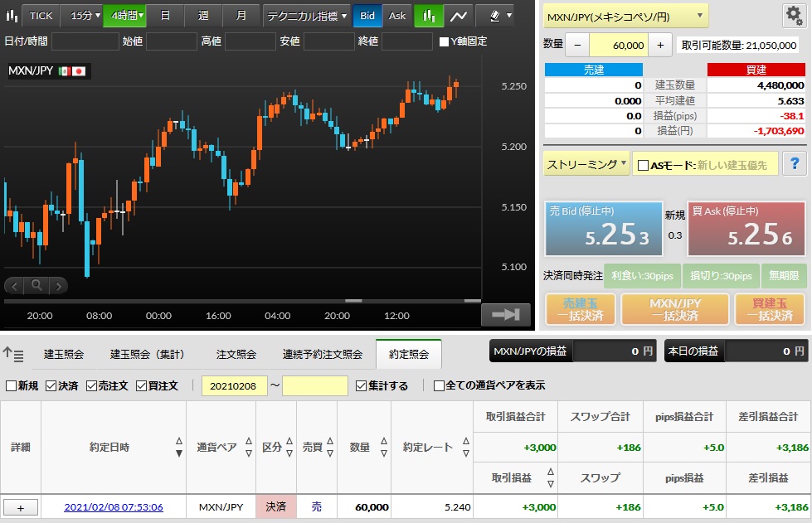
Task: Show Bid price chart
Action: click(367, 16)
